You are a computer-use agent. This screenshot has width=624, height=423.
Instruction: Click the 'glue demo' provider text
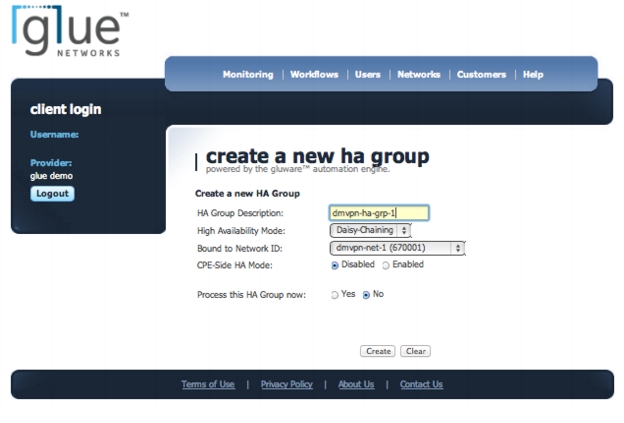pyautogui.click(x=51, y=176)
